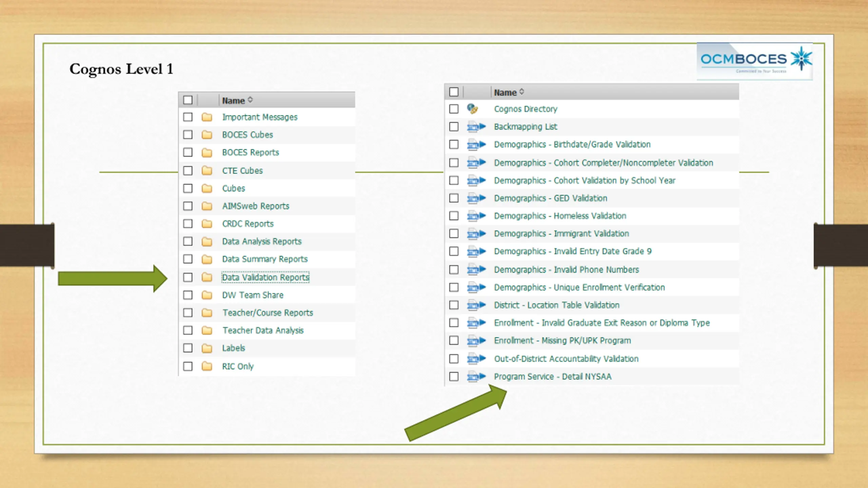Click the Backmapping List report icon
The height and width of the screenshot is (488, 868).
[x=476, y=127]
